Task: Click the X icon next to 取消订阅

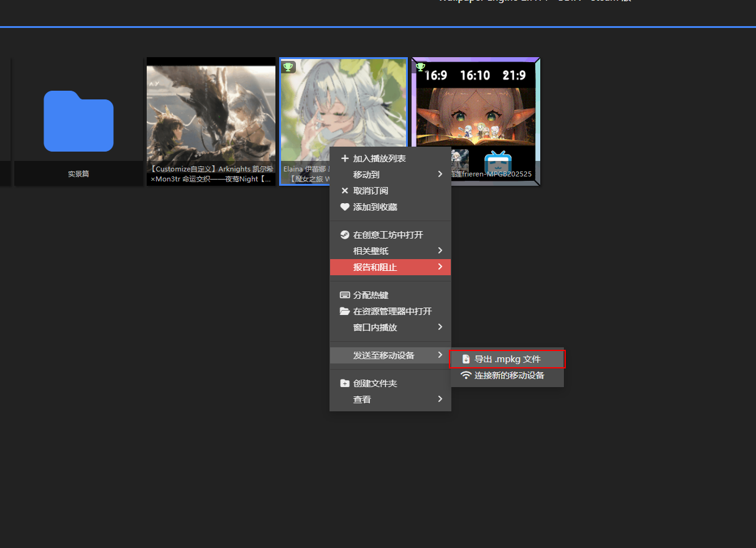Action: pyautogui.click(x=344, y=191)
